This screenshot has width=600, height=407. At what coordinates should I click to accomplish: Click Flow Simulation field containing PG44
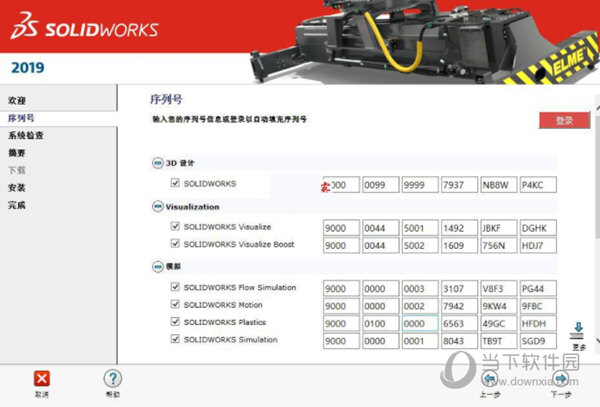click(x=538, y=288)
